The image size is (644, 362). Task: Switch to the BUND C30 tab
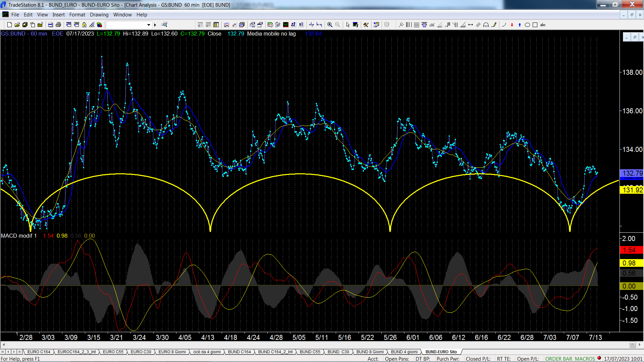click(x=338, y=352)
